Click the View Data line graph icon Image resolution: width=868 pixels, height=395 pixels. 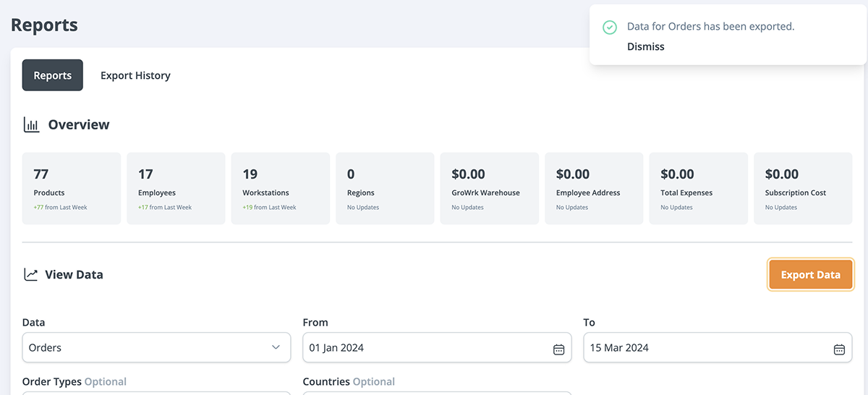[30, 275]
